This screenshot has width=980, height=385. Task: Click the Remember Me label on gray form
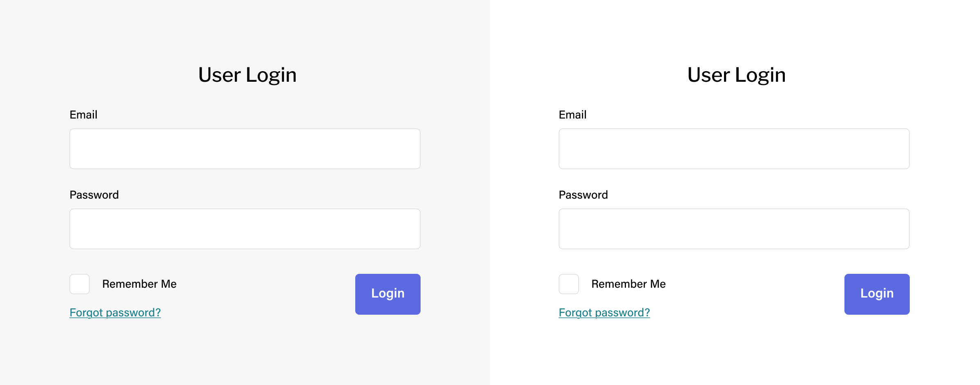(139, 284)
